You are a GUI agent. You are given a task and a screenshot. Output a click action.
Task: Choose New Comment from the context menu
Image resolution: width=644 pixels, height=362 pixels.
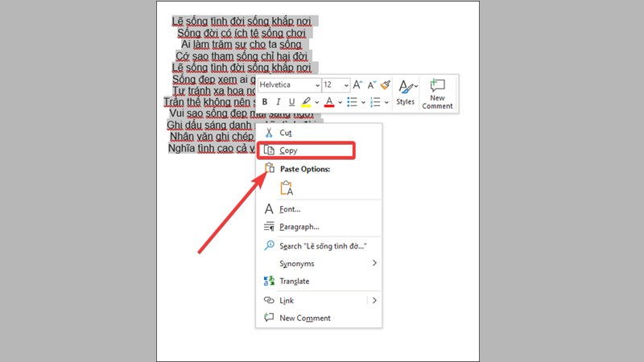pyautogui.click(x=319, y=318)
